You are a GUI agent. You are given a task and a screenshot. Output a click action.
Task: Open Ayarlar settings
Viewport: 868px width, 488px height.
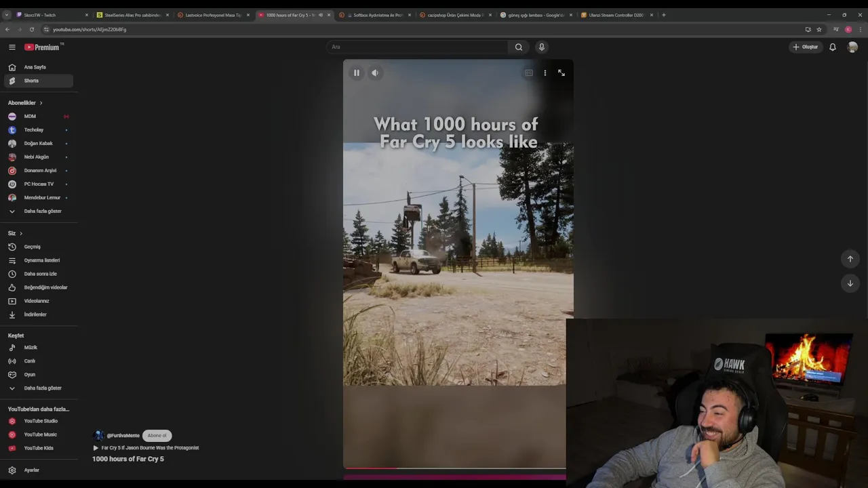(x=39, y=470)
